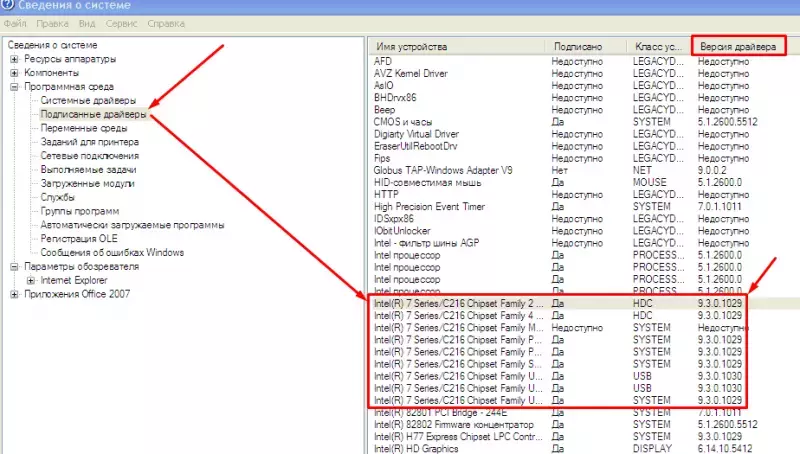
Task: Select Intel(R) 82802 Firmware концентратор row
Action: (584, 424)
